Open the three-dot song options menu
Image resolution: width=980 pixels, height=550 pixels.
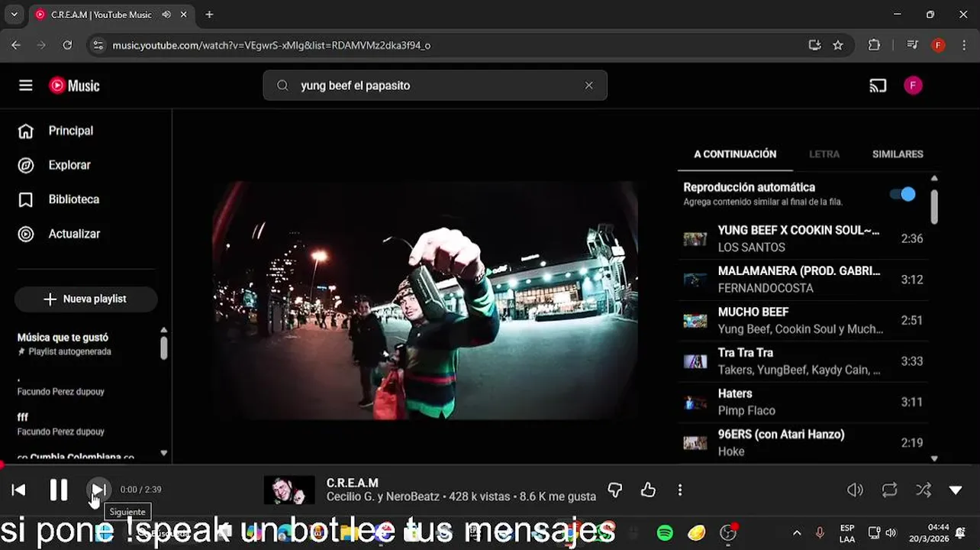tap(680, 490)
